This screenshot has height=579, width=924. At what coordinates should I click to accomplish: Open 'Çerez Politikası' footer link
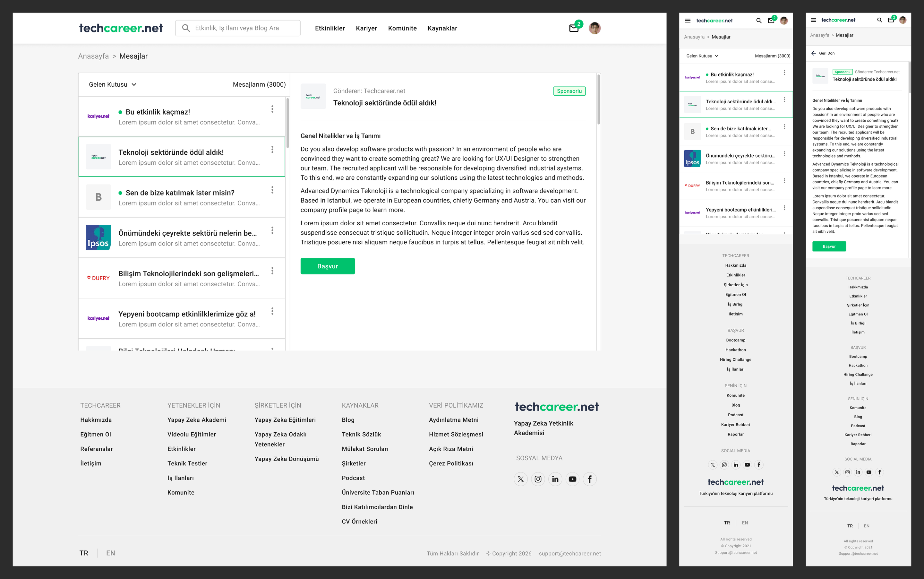[451, 463]
